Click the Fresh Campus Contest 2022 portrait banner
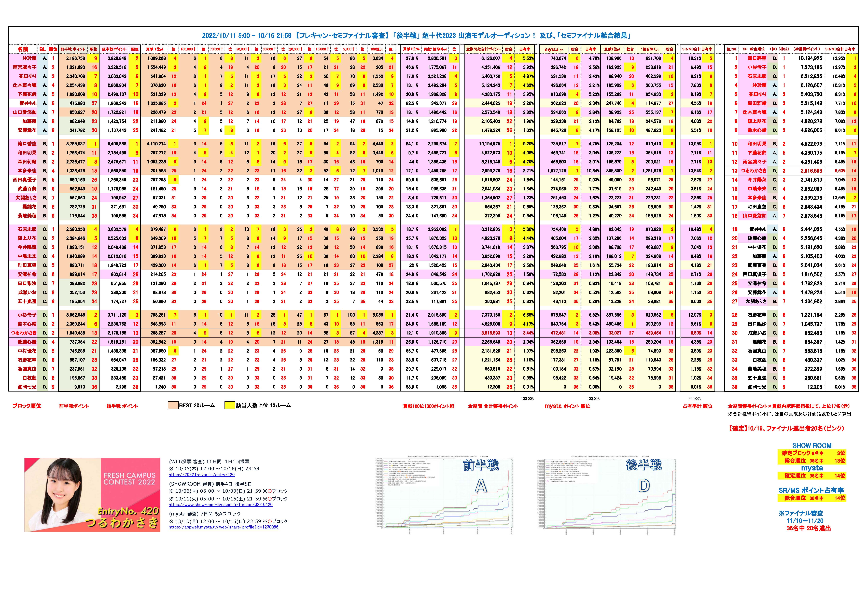868x614 pixels. point(92,495)
